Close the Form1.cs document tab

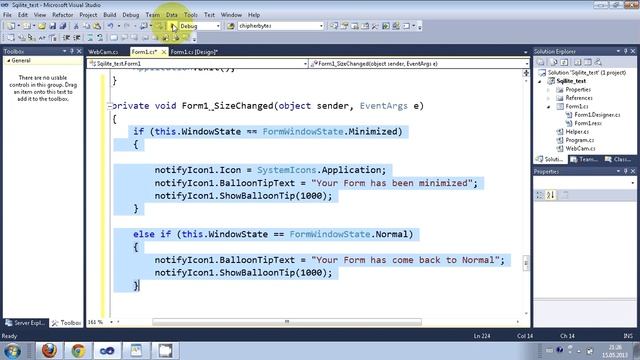click(x=164, y=52)
